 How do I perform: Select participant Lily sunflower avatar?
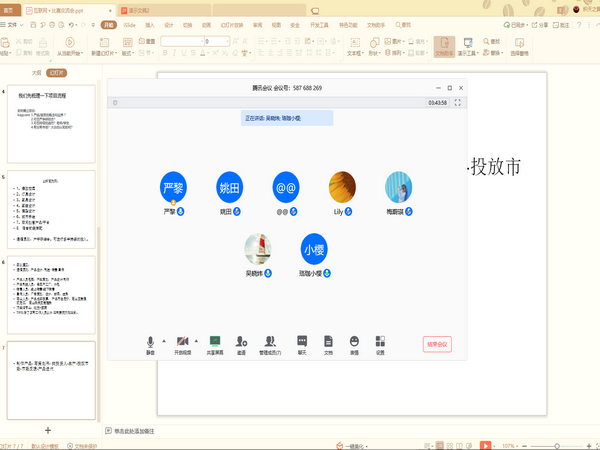coord(342,187)
